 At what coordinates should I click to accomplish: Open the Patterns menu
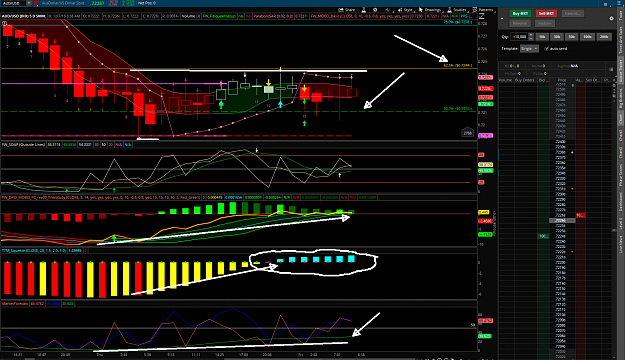483,10
